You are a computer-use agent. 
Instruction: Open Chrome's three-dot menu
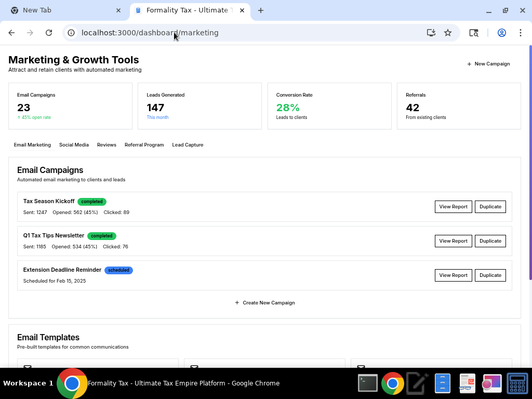pos(520,33)
